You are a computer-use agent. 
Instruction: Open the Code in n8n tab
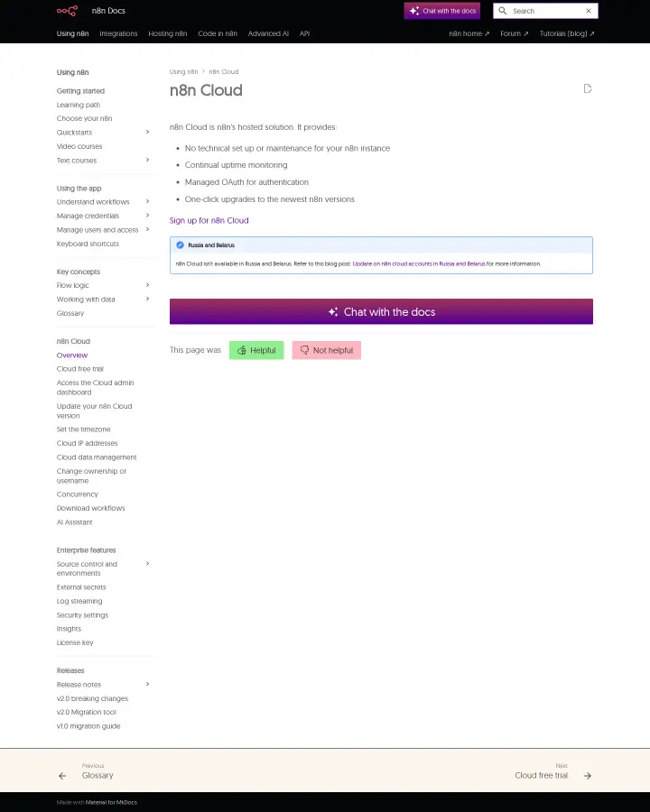point(218,33)
